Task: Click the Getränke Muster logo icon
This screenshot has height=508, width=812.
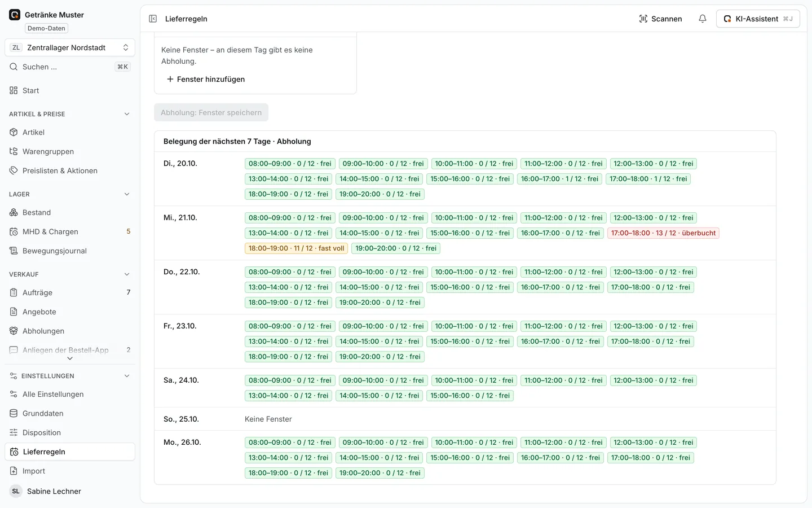Action: click(x=15, y=15)
